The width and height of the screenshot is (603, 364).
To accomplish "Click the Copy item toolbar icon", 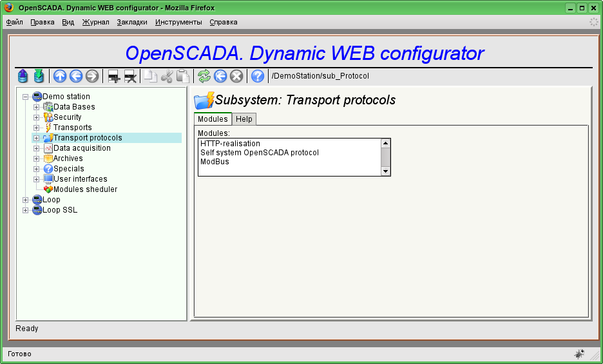I will (150, 76).
